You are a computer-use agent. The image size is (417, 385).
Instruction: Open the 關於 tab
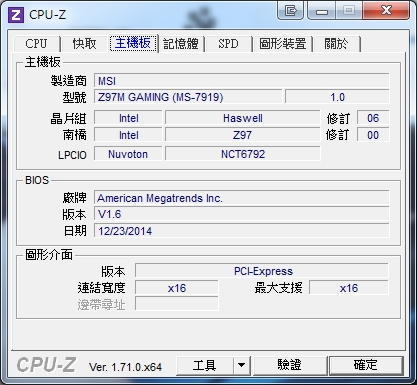click(x=336, y=44)
